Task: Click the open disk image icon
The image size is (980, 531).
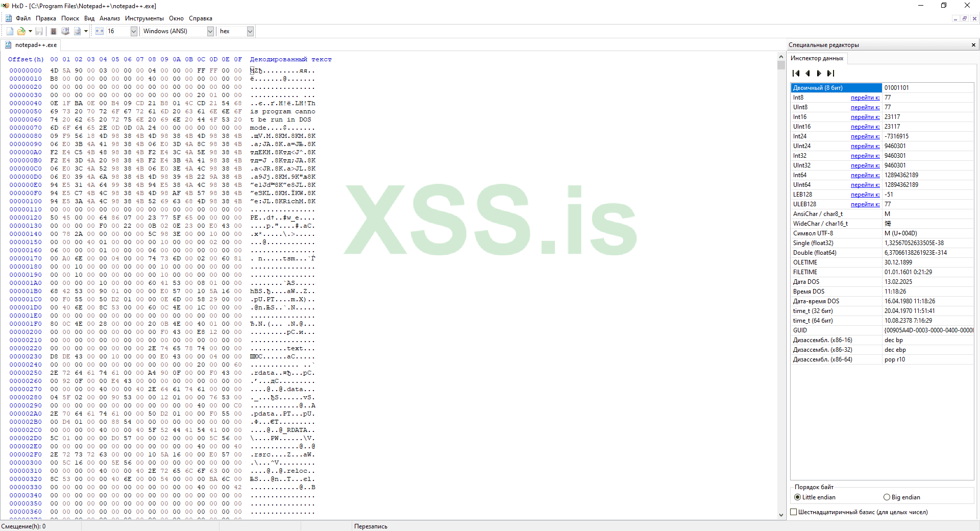Action: 77,31
